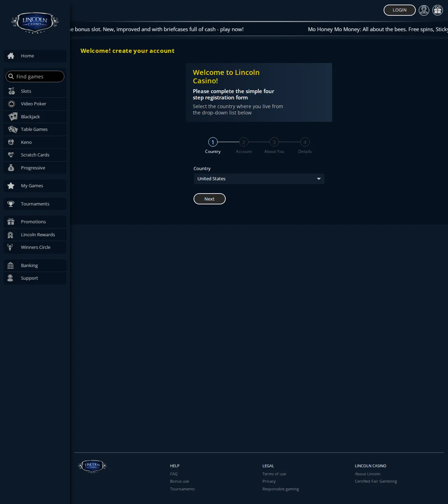Click the Next button

210,199
